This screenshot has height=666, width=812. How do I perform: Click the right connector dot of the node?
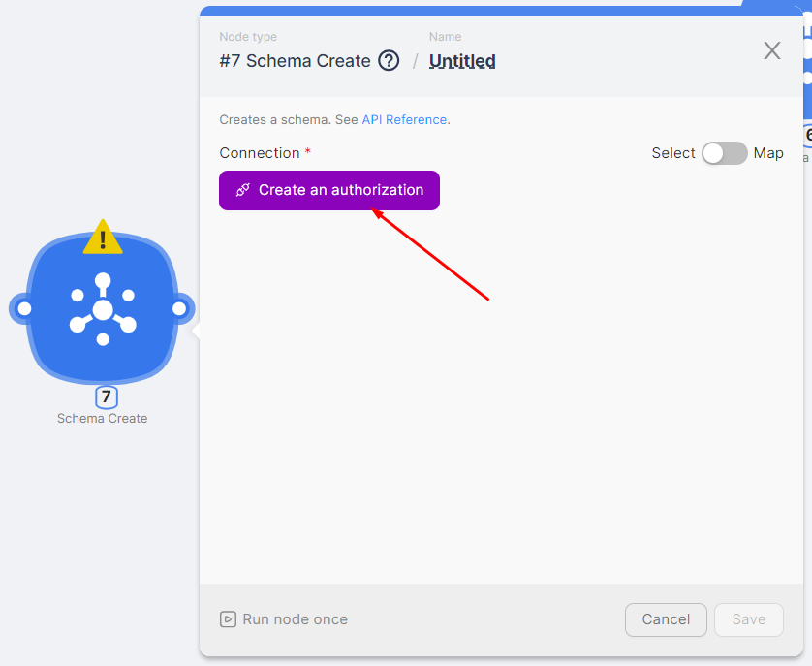pyautogui.click(x=177, y=308)
